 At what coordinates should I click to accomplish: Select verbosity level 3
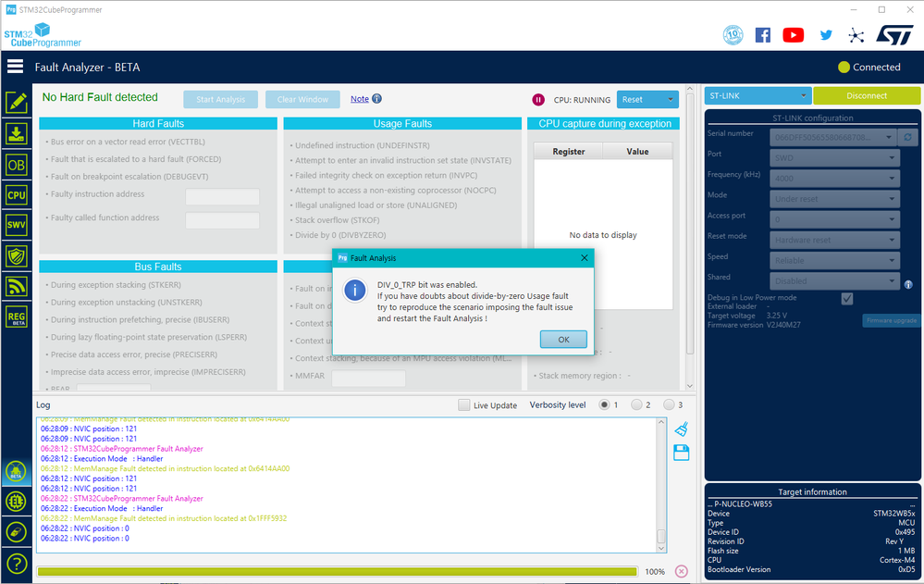(x=668, y=404)
